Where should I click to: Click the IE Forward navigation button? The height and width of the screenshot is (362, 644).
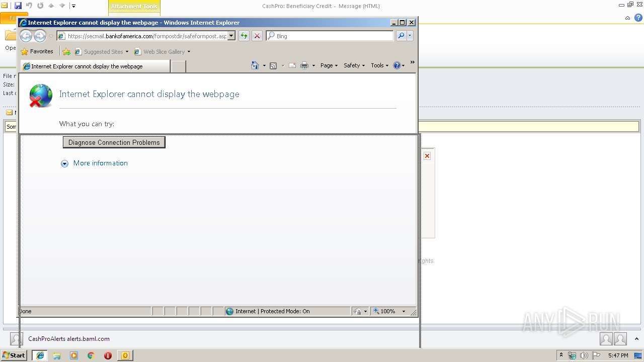[40, 36]
